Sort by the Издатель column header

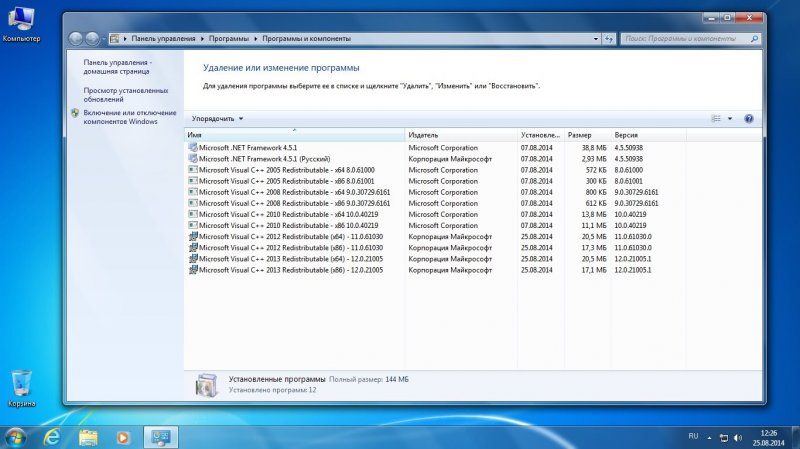[x=461, y=135]
